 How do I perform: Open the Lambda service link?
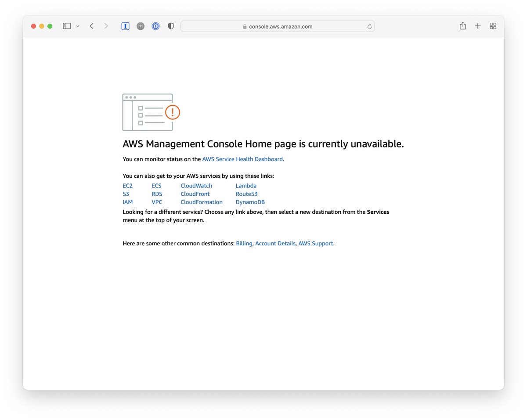[x=246, y=186]
